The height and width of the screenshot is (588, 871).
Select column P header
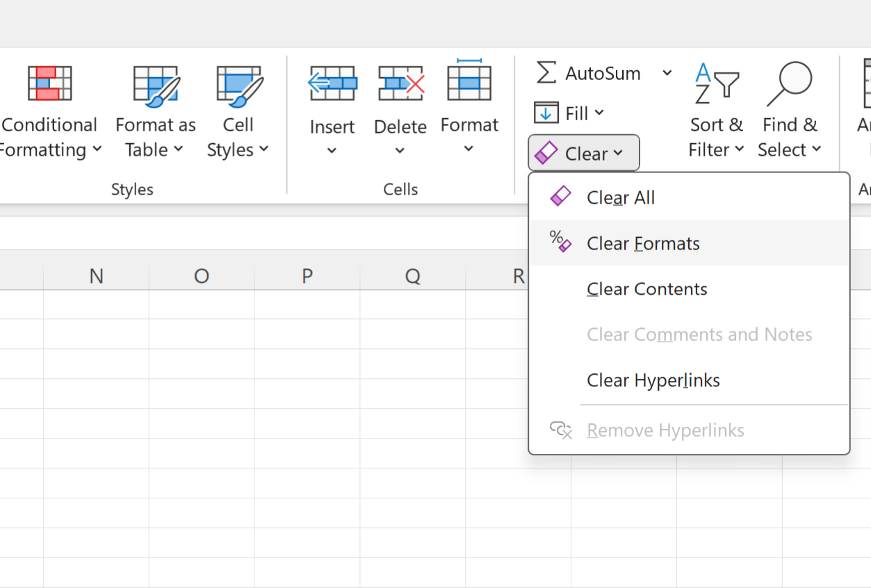pyautogui.click(x=307, y=276)
